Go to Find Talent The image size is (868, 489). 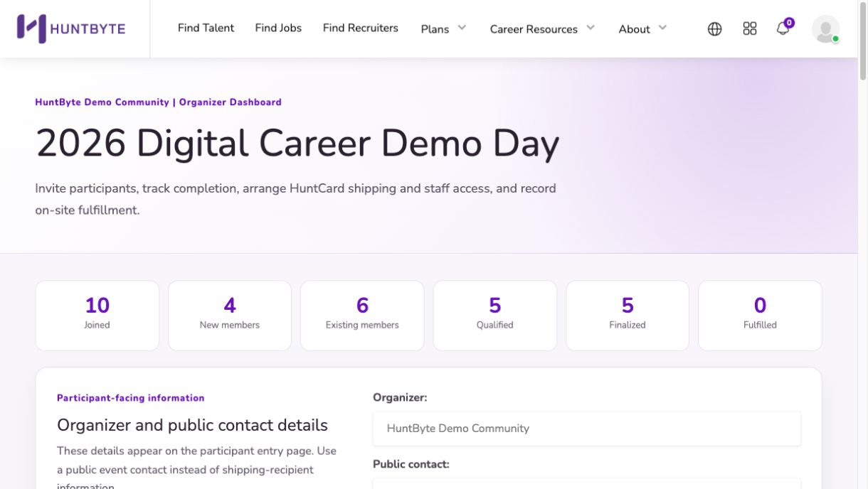click(x=206, y=28)
